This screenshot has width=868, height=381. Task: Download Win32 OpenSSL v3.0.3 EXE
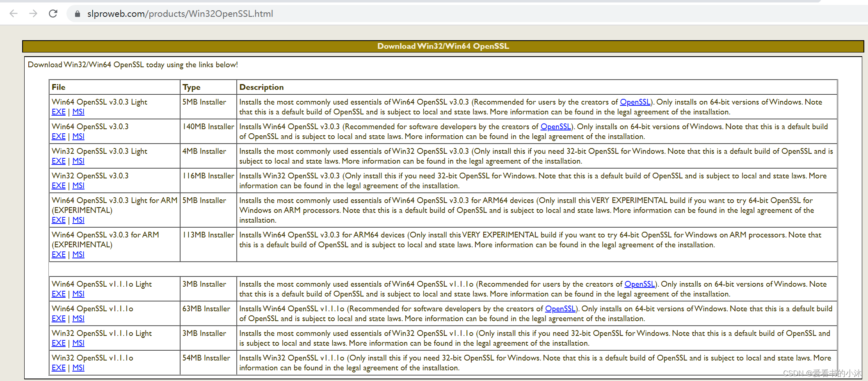pyautogui.click(x=59, y=186)
